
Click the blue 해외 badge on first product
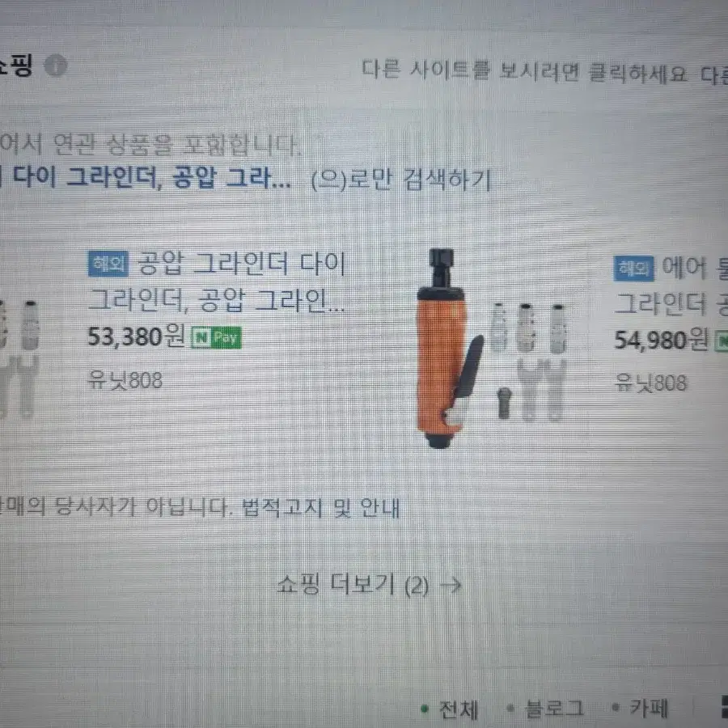(x=108, y=264)
